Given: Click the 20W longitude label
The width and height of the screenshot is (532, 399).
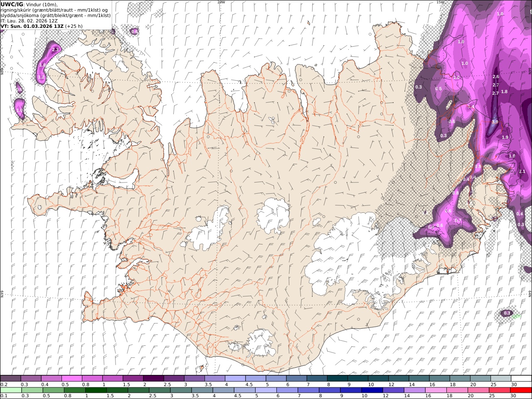Looking at the screenshot, I should 221,2.
